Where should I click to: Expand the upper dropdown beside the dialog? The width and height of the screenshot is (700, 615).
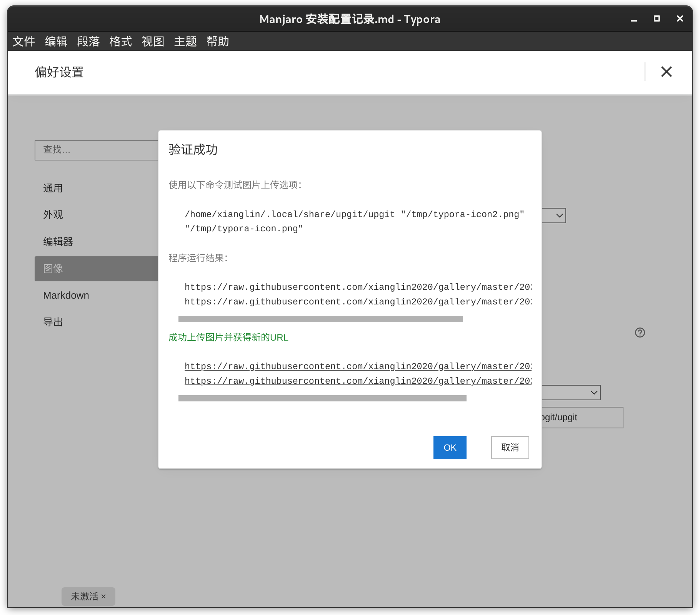(554, 216)
